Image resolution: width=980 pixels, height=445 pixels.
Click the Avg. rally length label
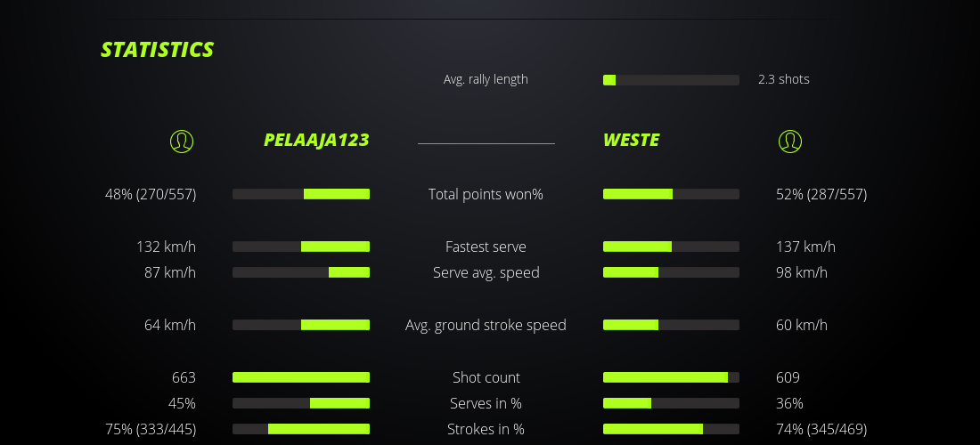pyautogui.click(x=486, y=79)
